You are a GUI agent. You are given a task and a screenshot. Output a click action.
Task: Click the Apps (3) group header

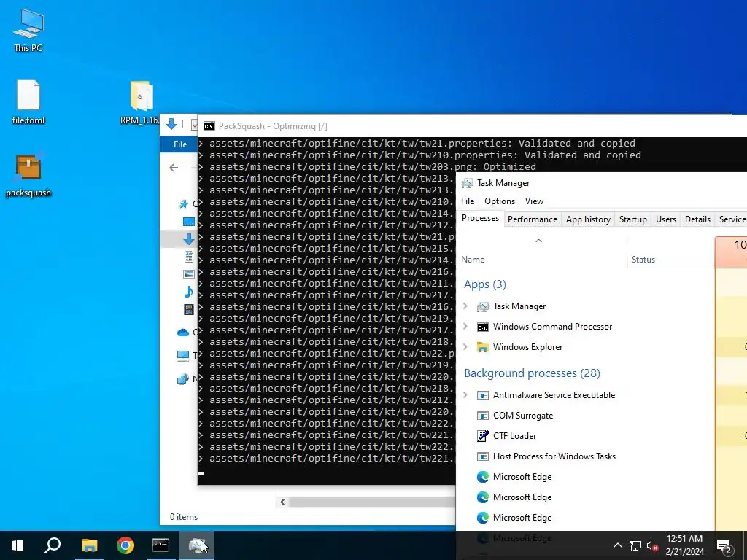[x=485, y=284]
